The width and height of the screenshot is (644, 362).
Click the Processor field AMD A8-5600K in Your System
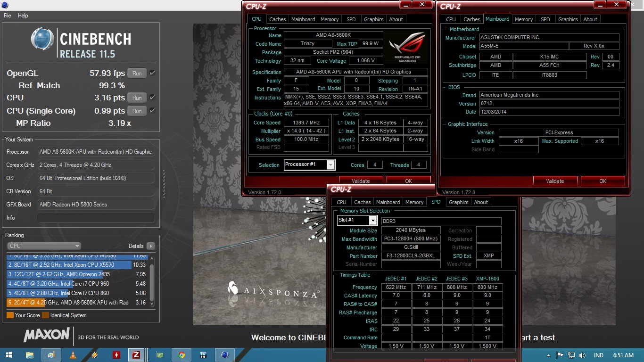pyautogui.click(x=96, y=152)
